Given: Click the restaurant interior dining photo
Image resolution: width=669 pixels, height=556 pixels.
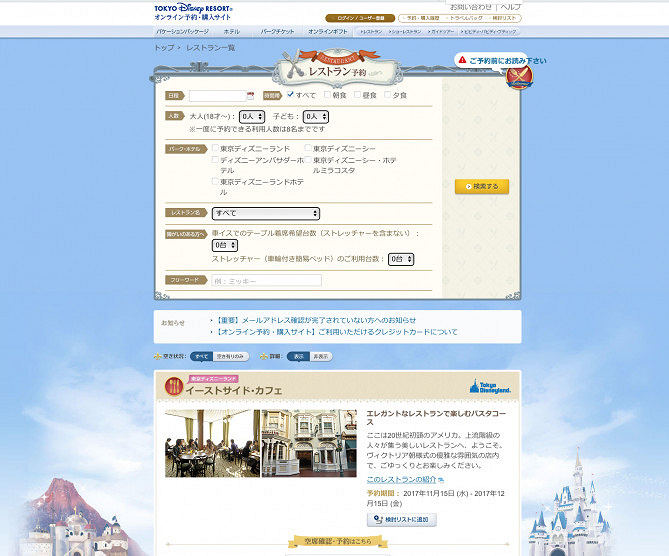Looking at the screenshot, I should pyautogui.click(x=212, y=443).
